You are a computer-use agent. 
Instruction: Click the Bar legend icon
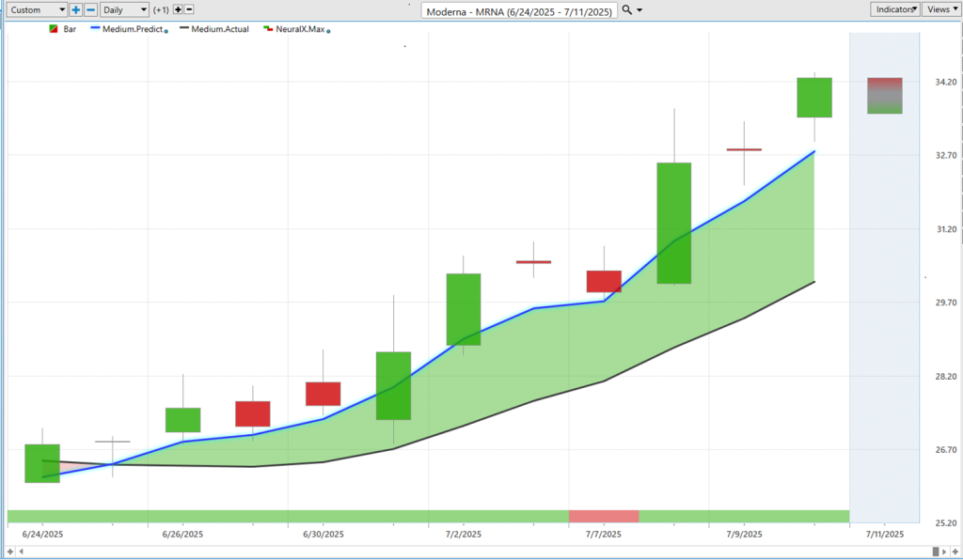point(54,29)
